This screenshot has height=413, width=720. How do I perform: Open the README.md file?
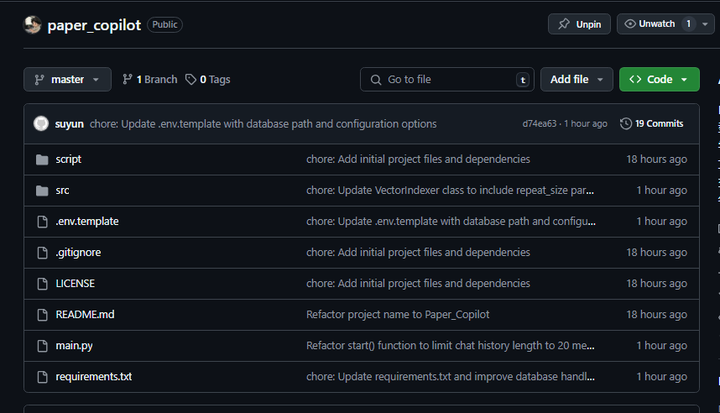click(x=85, y=314)
